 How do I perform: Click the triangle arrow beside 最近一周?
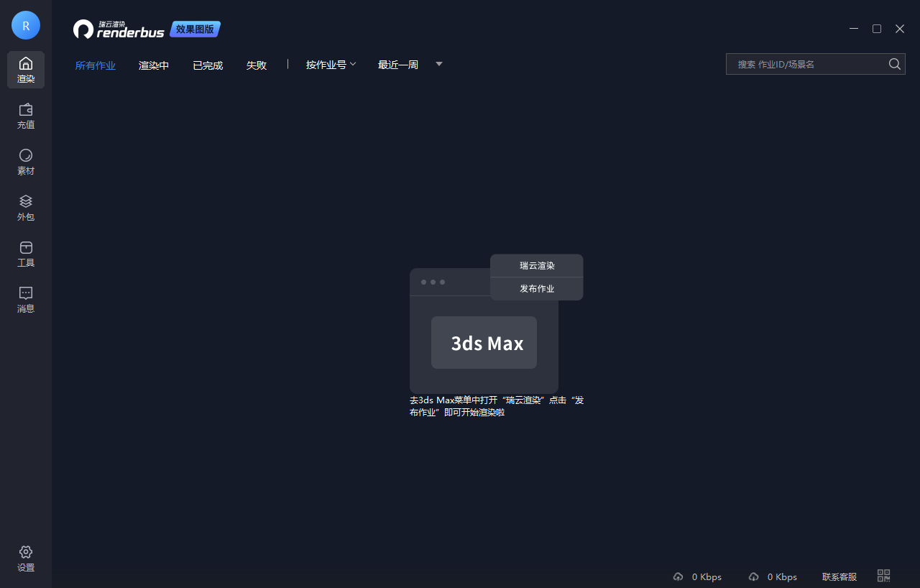[439, 64]
